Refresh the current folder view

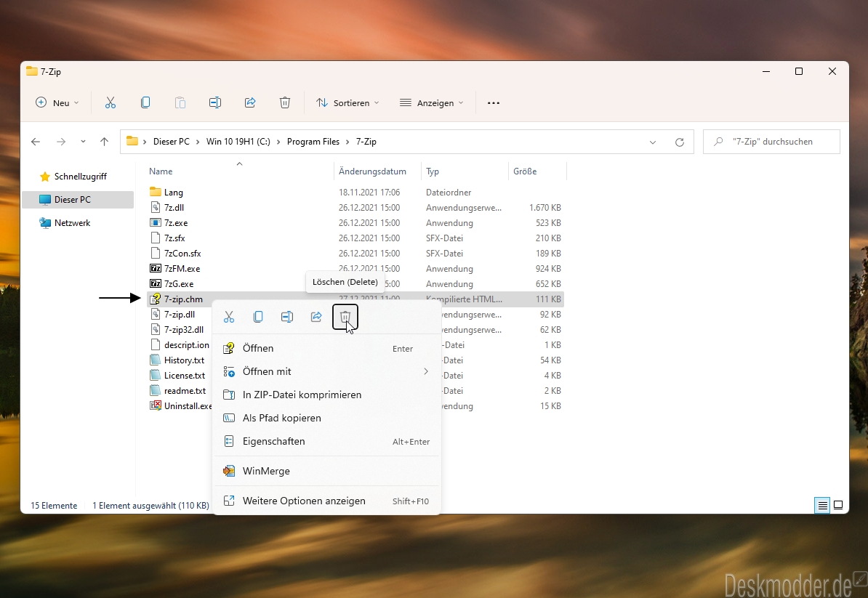[x=680, y=142]
